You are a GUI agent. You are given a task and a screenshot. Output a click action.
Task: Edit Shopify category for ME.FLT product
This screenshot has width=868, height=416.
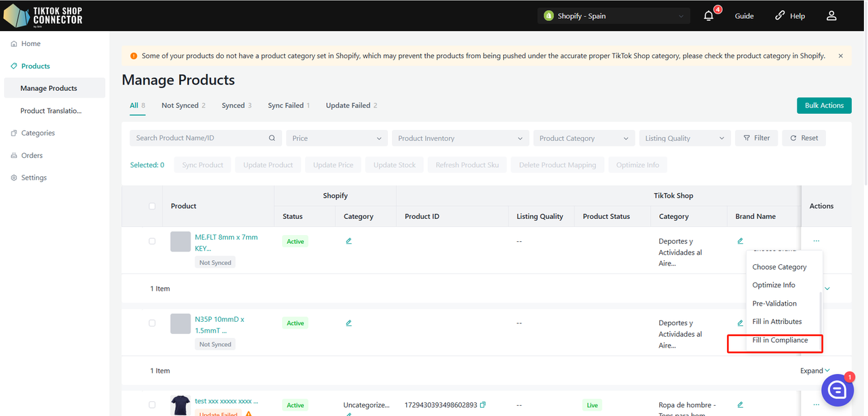349,241
